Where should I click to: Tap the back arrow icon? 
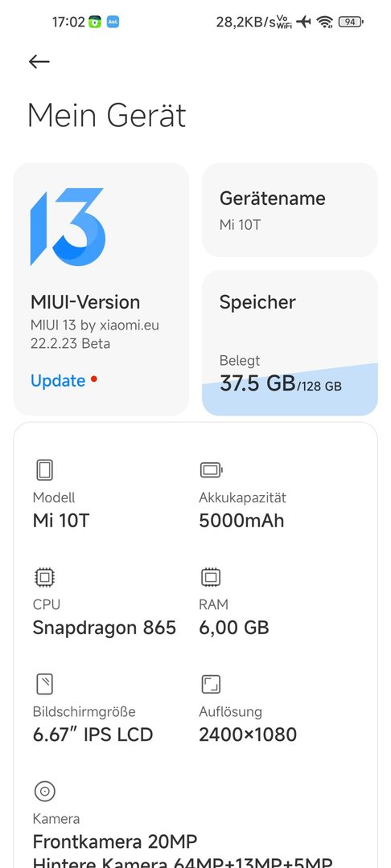39,61
